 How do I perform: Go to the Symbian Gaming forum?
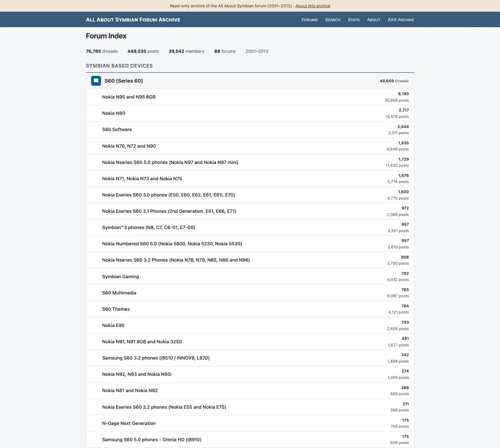(120, 277)
